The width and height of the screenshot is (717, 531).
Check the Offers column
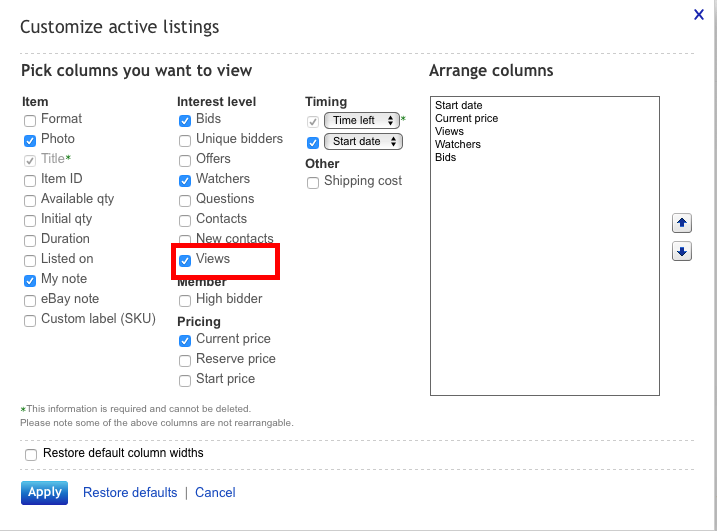(x=185, y=161)
